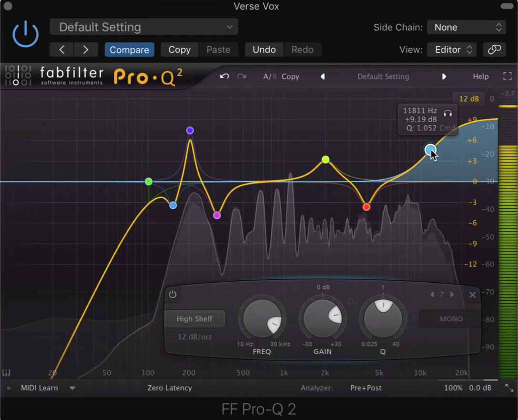Select the yellow-green band node near 2k

[325, 160]
